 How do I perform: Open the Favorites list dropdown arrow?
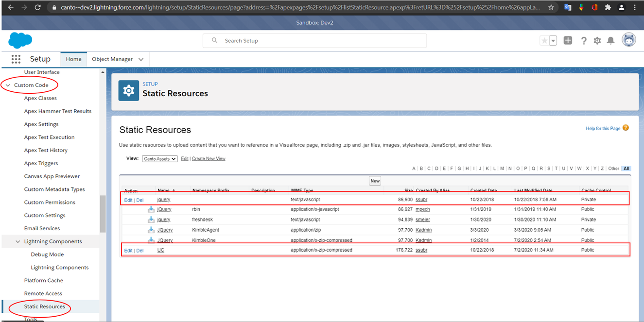click(553, 41)
